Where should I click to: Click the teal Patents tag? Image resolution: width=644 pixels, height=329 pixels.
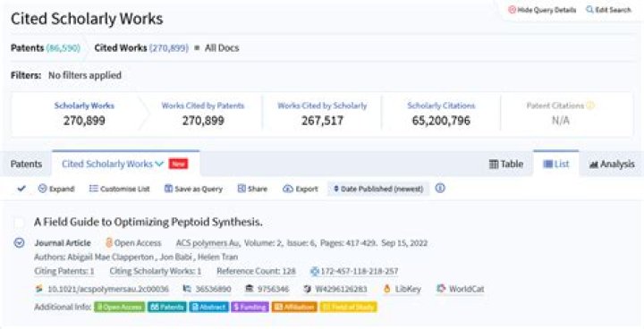[x=167, y=307]
